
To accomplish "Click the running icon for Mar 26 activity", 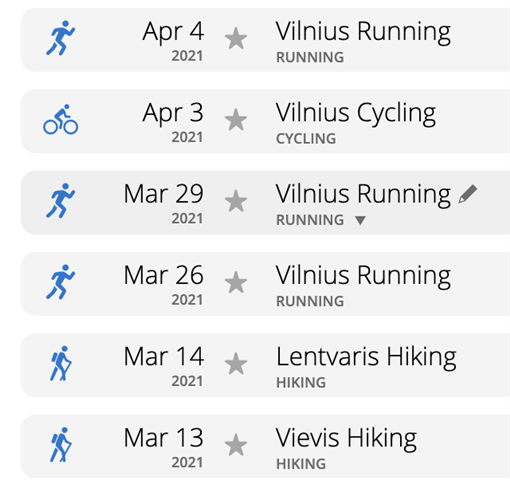I will 61,282.
